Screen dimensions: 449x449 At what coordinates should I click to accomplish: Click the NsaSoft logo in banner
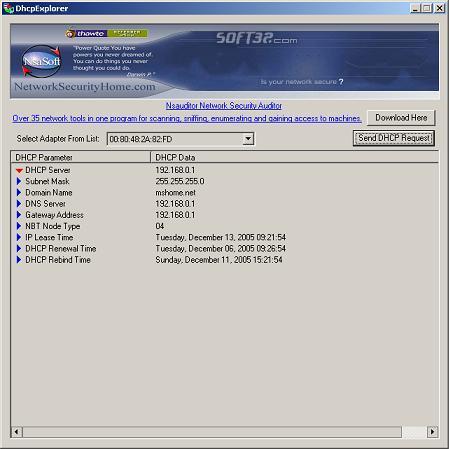(42, 61)
